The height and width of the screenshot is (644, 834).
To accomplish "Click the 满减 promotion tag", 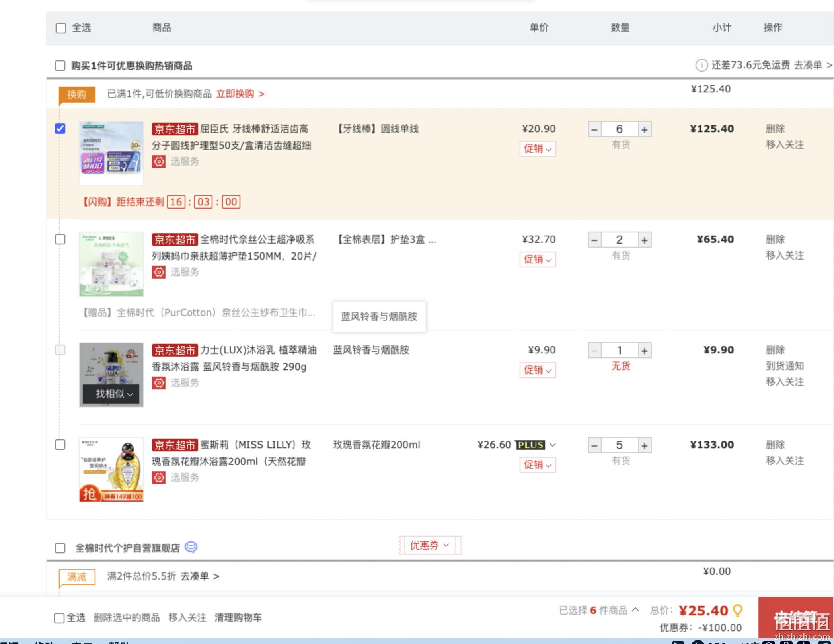I will [77, 577].
